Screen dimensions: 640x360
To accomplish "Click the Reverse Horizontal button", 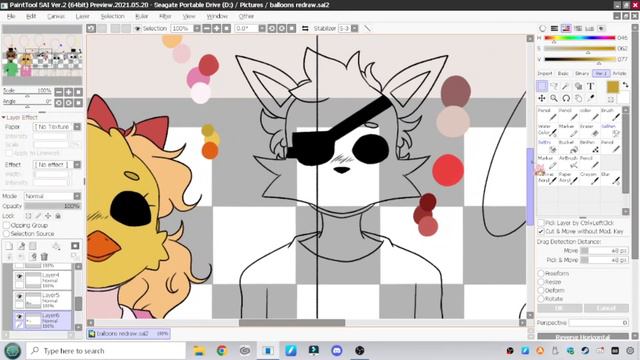I will coord(583,337).
